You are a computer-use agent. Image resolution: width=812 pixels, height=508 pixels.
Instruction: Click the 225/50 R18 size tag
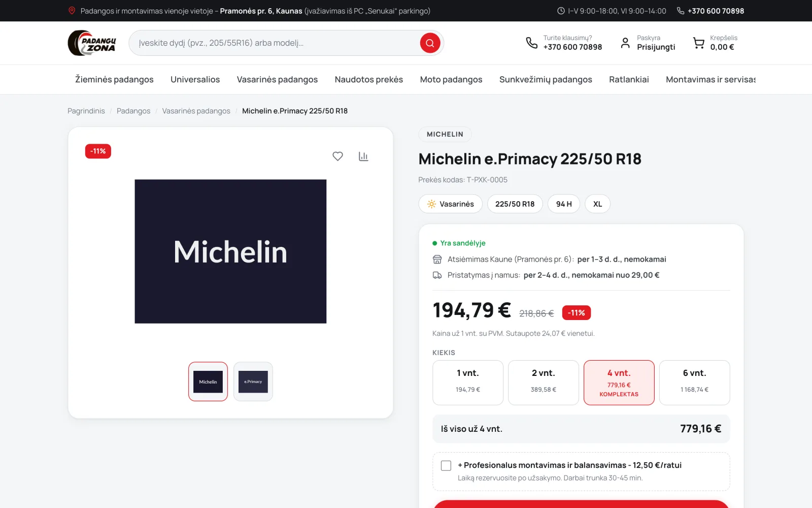coord(515,204)
